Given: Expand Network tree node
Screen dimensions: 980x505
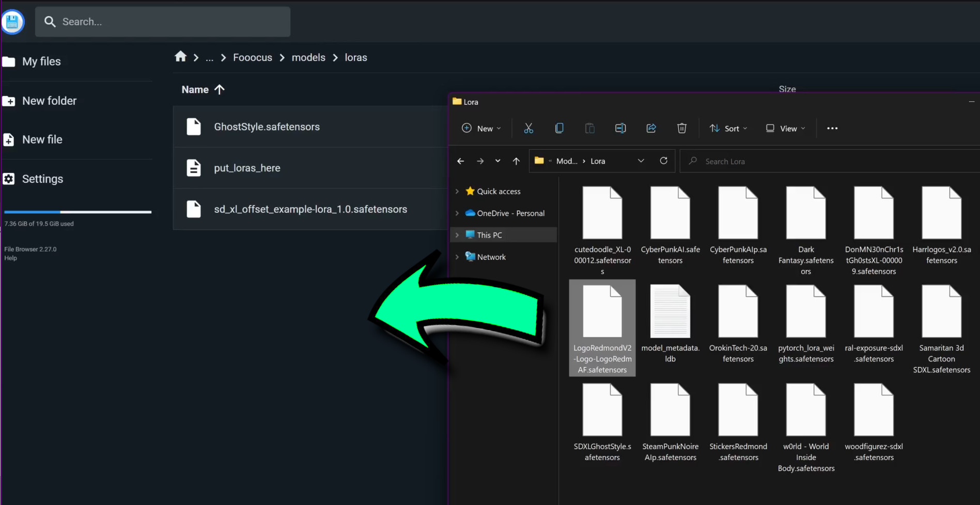Looking at the screenshot, I should coord(457,257).
